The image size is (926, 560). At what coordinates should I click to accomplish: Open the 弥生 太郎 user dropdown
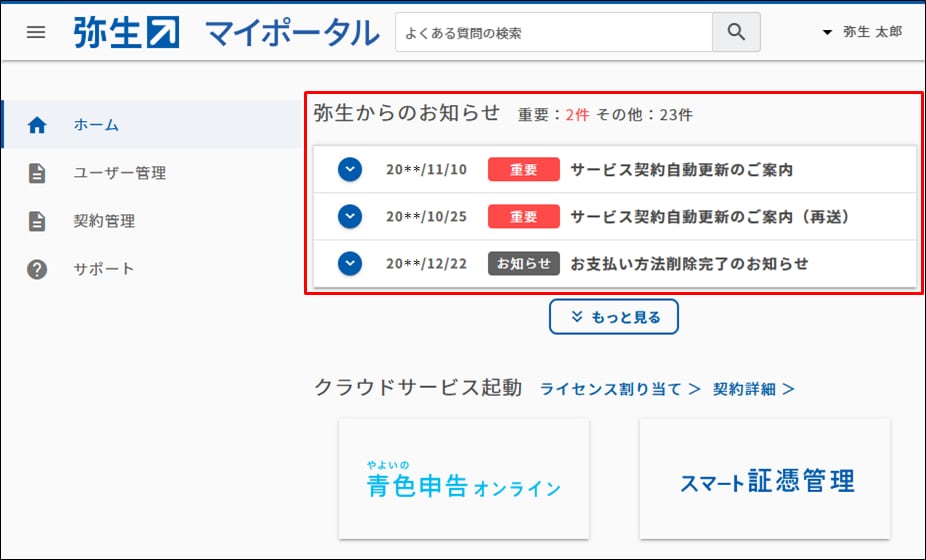(861, 32)
